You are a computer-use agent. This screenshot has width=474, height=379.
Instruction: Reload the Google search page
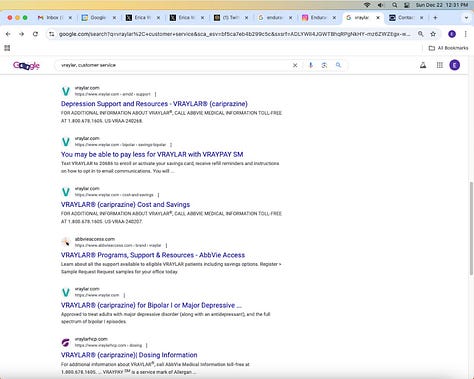coord(35,34)
